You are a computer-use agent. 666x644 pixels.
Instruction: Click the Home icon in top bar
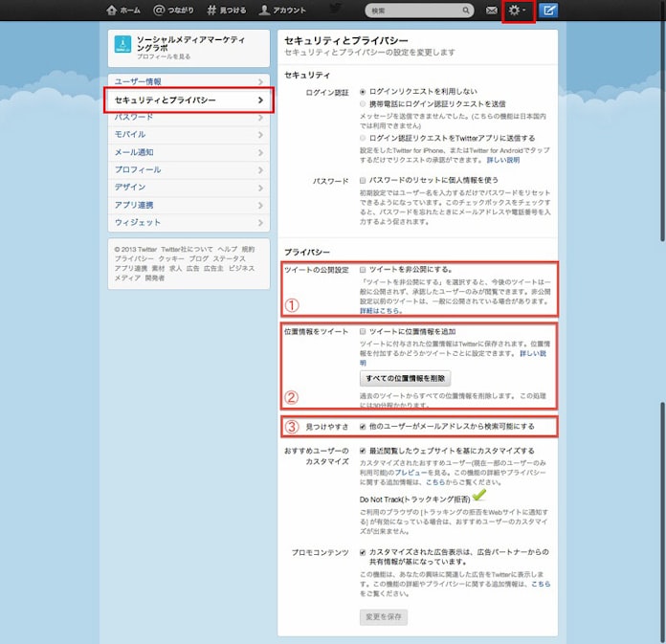(112, 11)
